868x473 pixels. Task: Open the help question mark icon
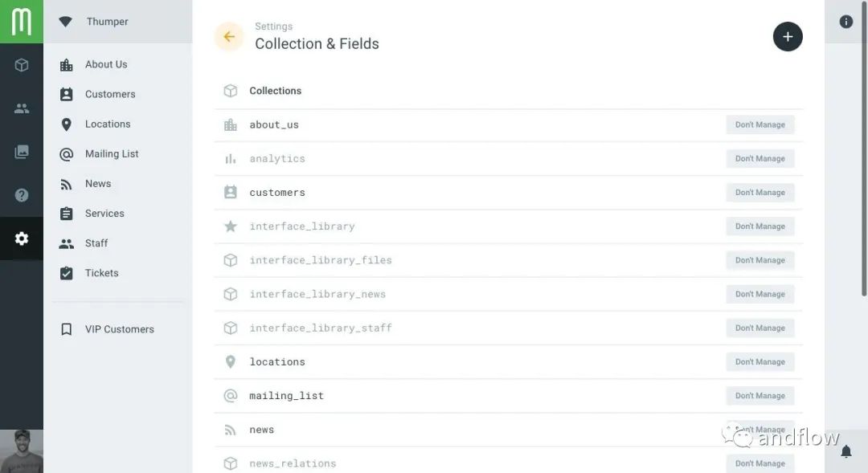pos(22,195)
